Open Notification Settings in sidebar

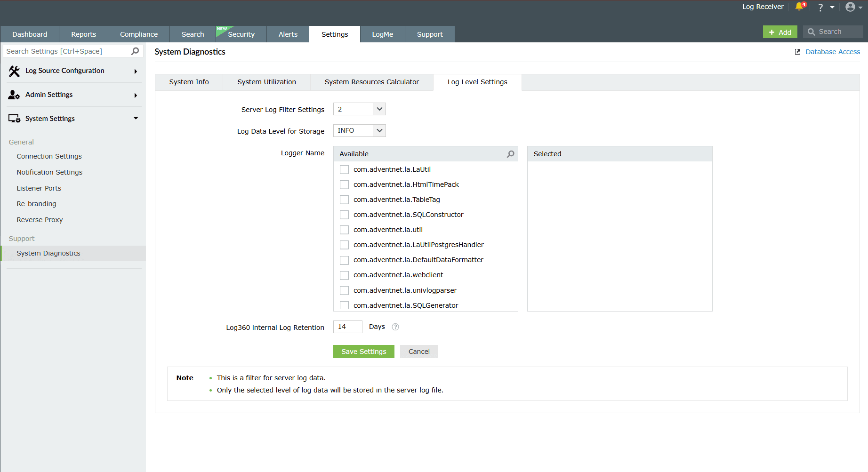(49, 172)
